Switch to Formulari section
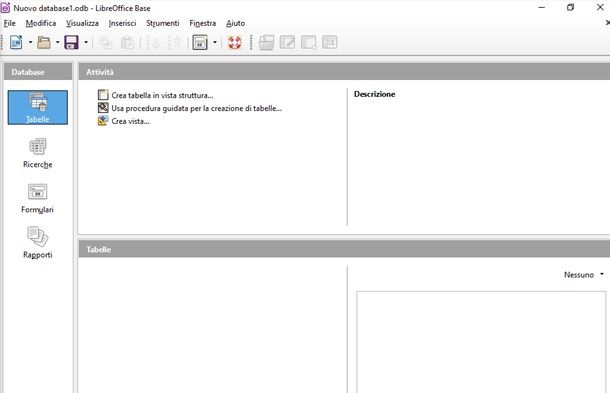This screenshot has height=393, width=610. coord(38,198)
